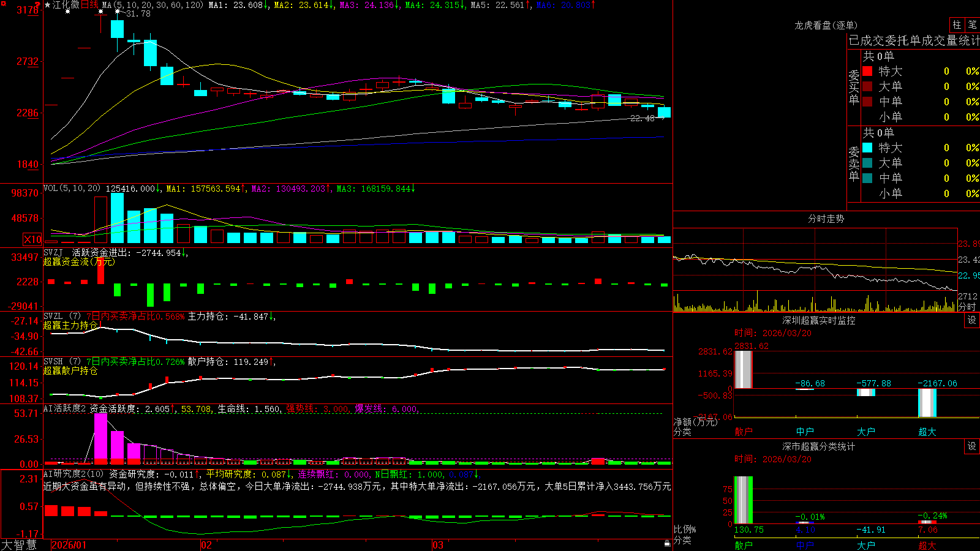Click the AI活跃度2 indicator name

click(x=65, y=409)
